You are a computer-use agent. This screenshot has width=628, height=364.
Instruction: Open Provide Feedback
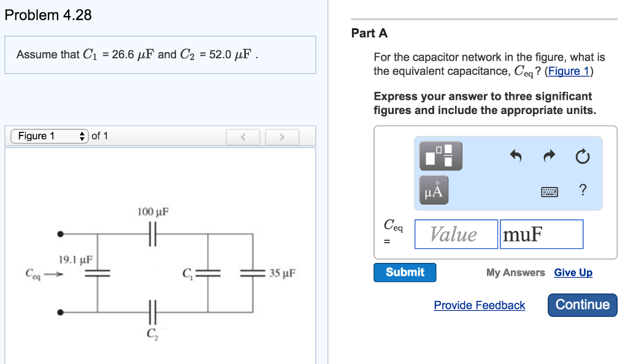tap(479, 305)
